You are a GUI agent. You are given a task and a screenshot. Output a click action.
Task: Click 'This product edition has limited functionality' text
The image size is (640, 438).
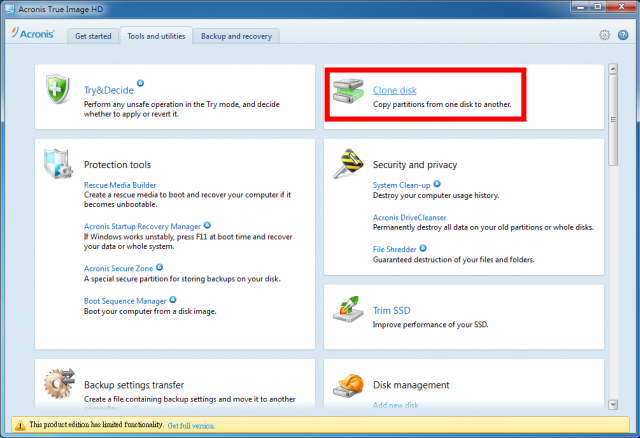(96, 425)
